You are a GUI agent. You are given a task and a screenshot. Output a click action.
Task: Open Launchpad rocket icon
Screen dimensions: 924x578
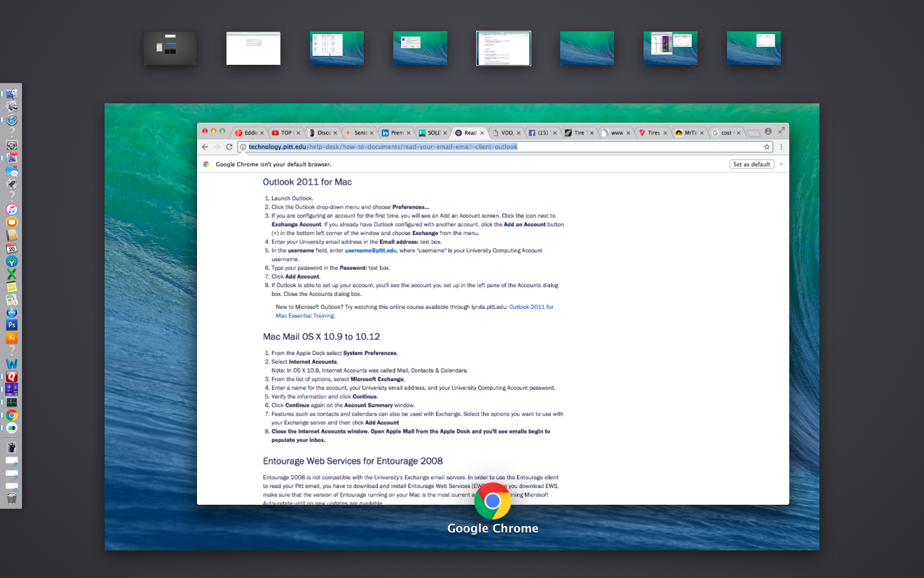(x=12, y=184)
